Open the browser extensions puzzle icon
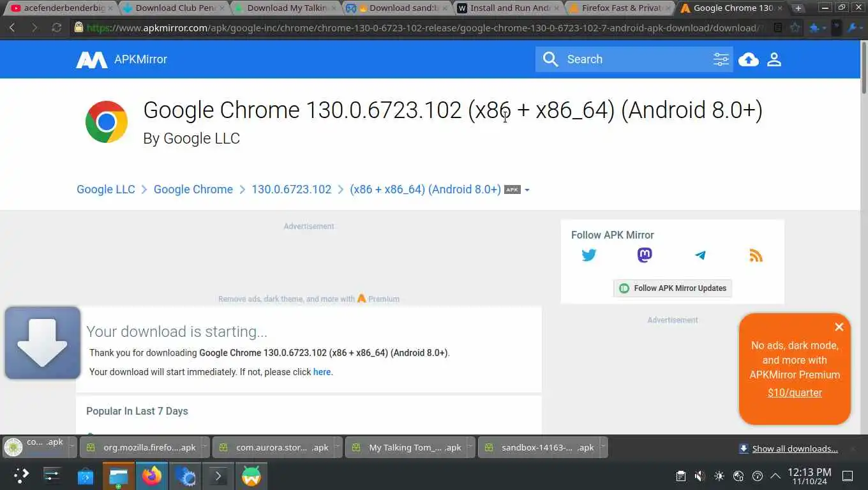The width and height of the screenshot is (868, 490). point(814,27)
